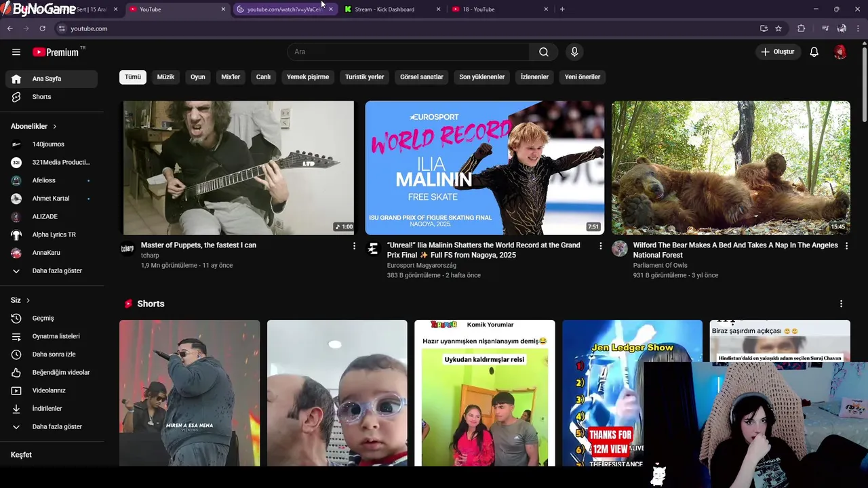Open Geçmiş history
This screenshot has width=868, height=488.
[x=52, y=319]
